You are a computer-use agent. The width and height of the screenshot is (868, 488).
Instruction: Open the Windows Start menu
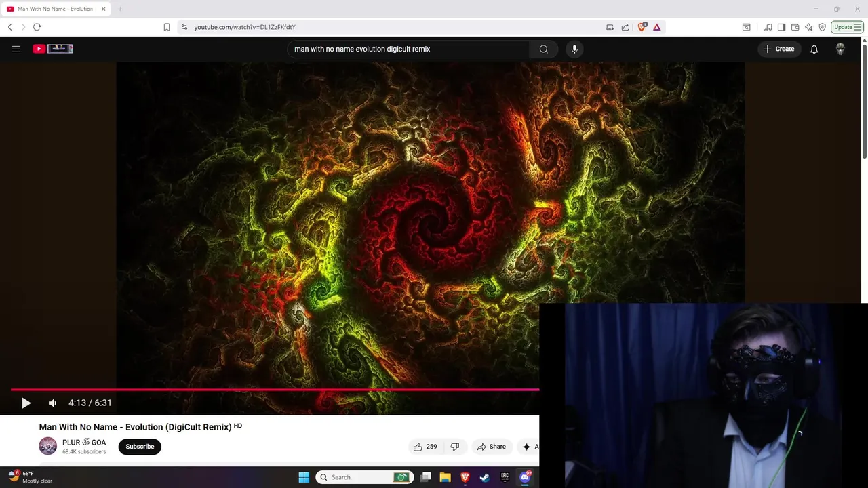coord(304,477)
